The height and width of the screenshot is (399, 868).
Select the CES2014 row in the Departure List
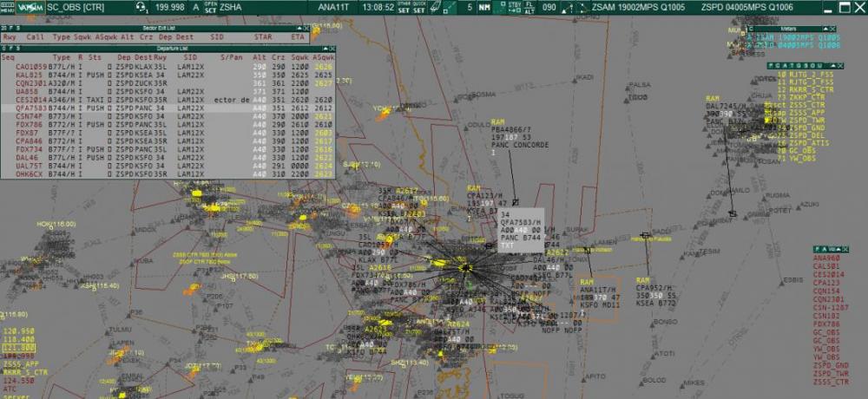pos(168,100)
